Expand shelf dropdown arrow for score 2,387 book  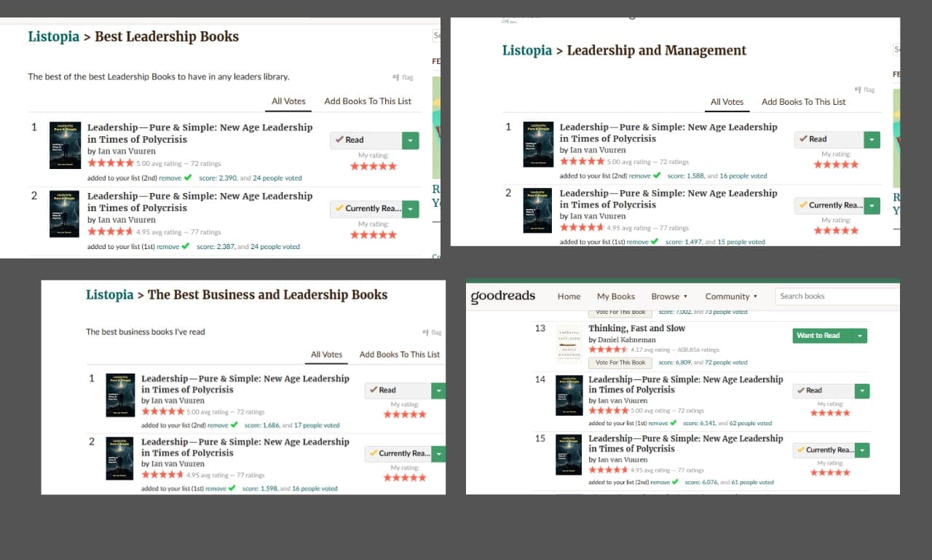point(411,209)
